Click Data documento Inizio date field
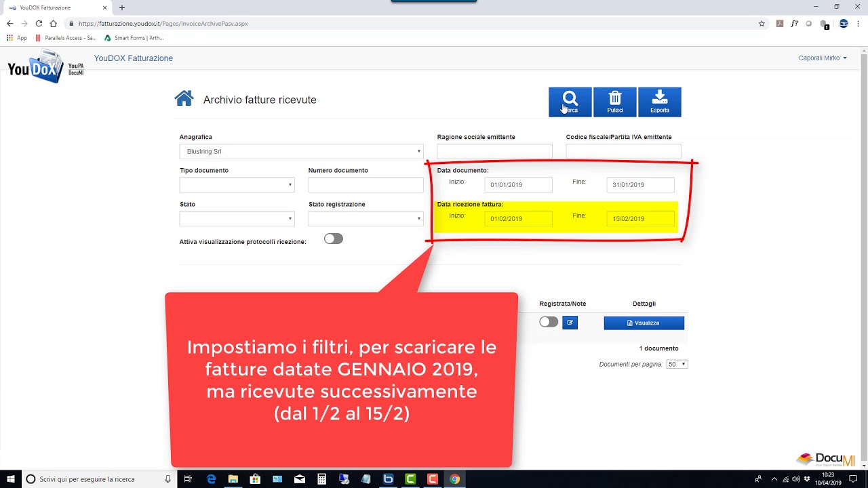The width and height of the screenshot is (868, 488). (519, 184)
